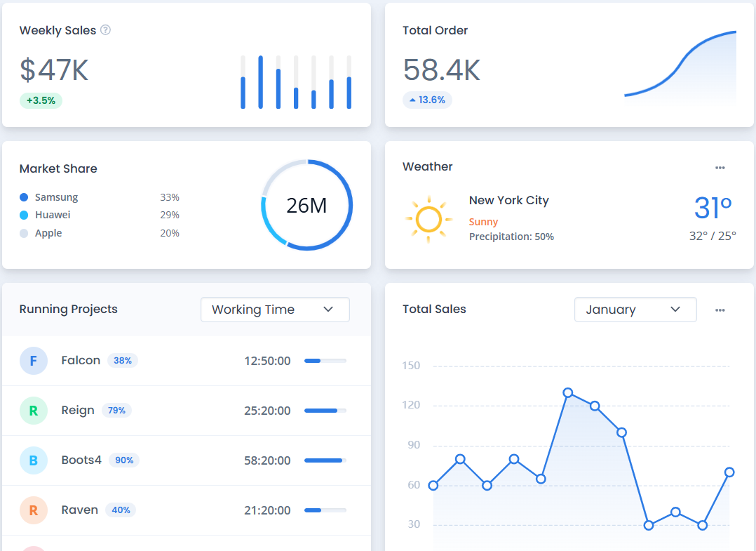
Task: Click the 26M Market Share donut chart
Action: point(307,205)
